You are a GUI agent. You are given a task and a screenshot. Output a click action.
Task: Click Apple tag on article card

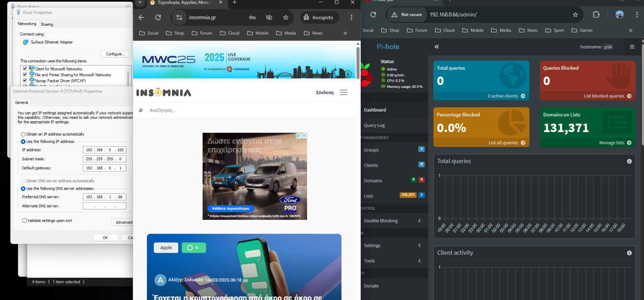(x=166, y=248)
